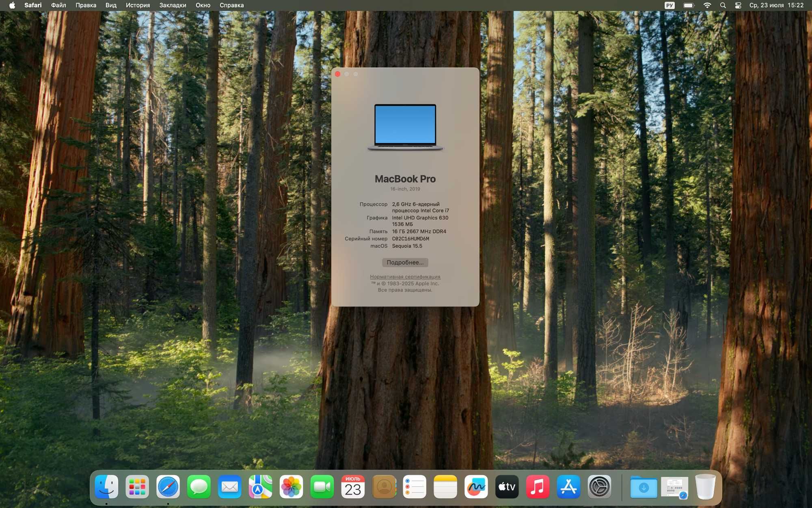
Task: Open the Закладки menu
Action: pyautogui.click(x=173, y=5)
